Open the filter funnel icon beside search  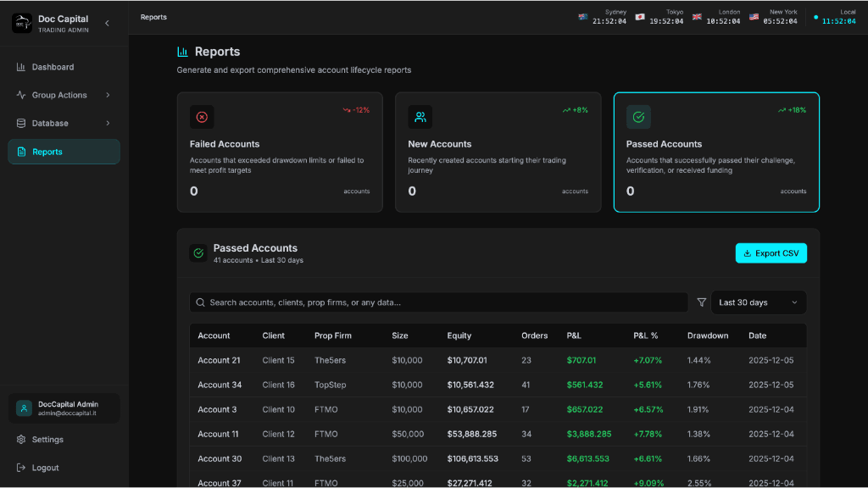tap(701, 302)
